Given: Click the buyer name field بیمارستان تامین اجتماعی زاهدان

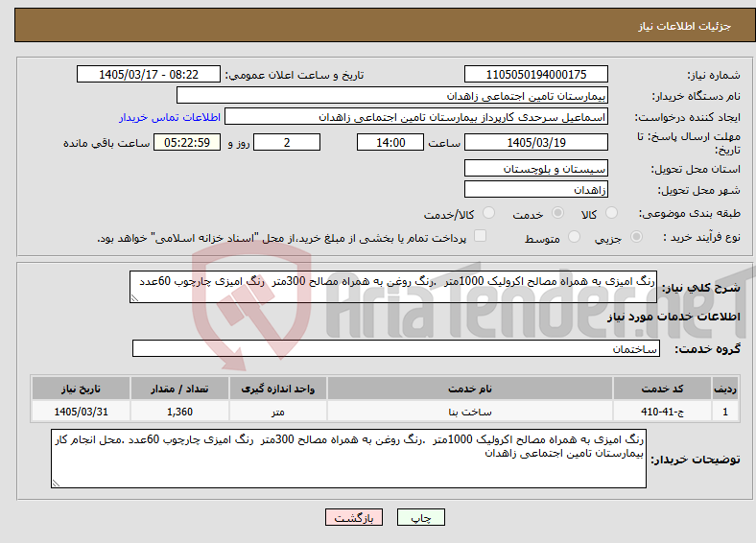Looking at the screenshot, I should [392, 96].
